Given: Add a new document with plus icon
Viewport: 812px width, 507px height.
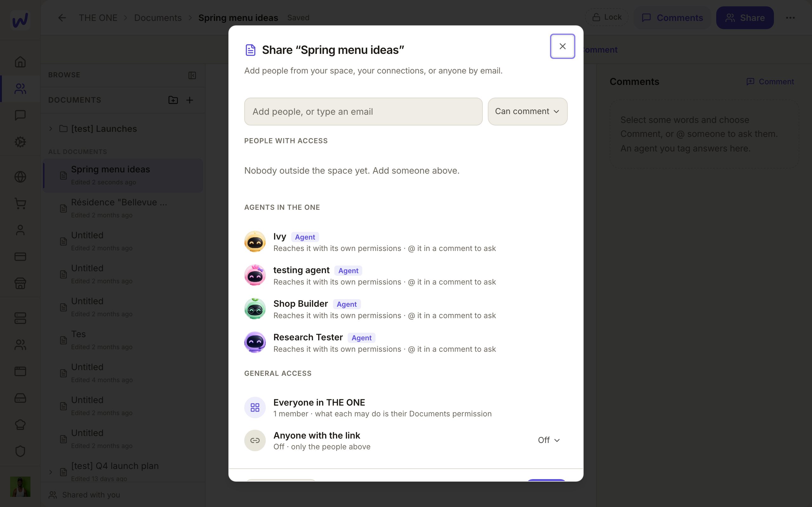Looking at the screenshot, I should (x=190, y=100).
